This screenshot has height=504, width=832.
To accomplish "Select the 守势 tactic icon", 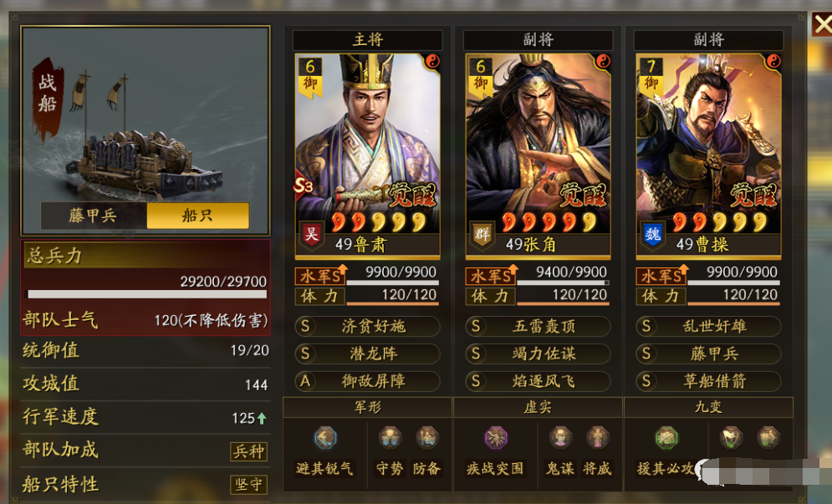I will coord(390,438).
